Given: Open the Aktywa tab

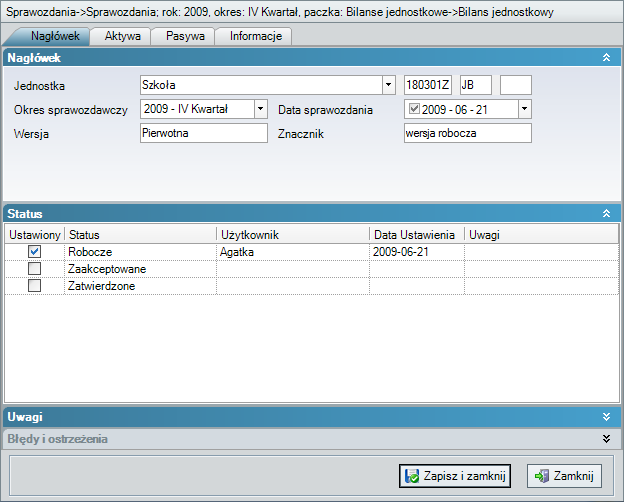Looking at the screenshot, I should tap(122, 36).
